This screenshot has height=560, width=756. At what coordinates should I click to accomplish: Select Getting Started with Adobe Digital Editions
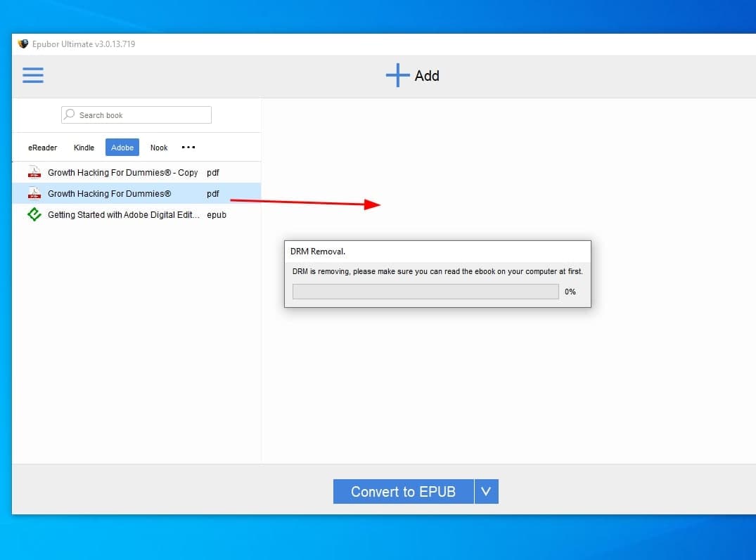124,215
